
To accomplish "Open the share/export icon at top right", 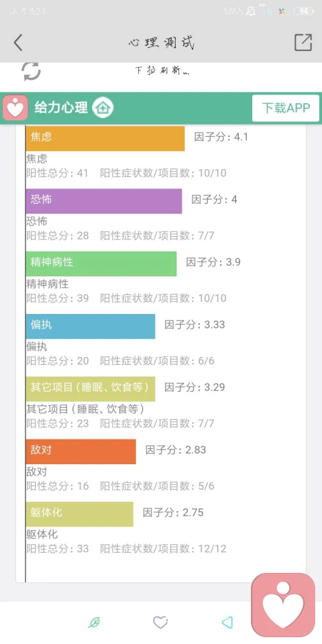I will click(303, 42).
